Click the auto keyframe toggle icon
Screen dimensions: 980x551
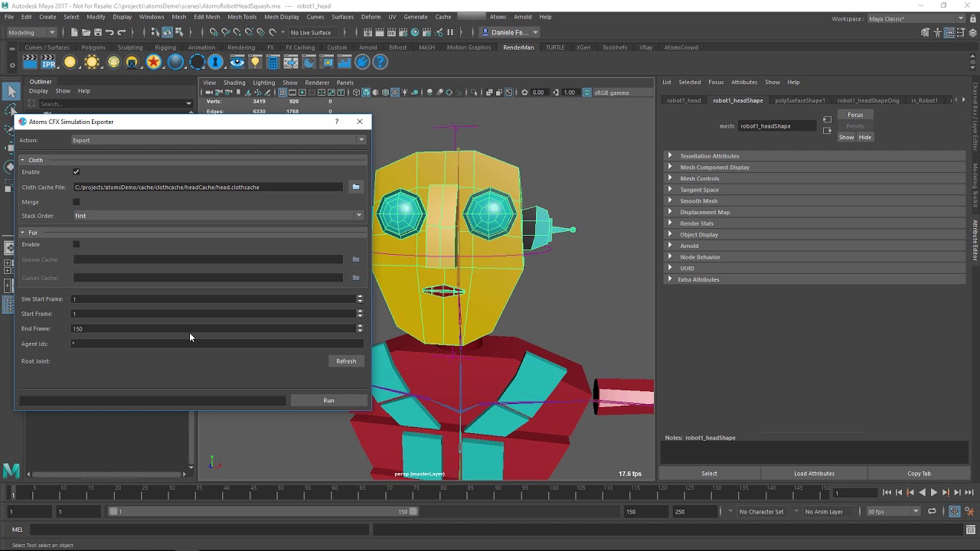[955, 511]
